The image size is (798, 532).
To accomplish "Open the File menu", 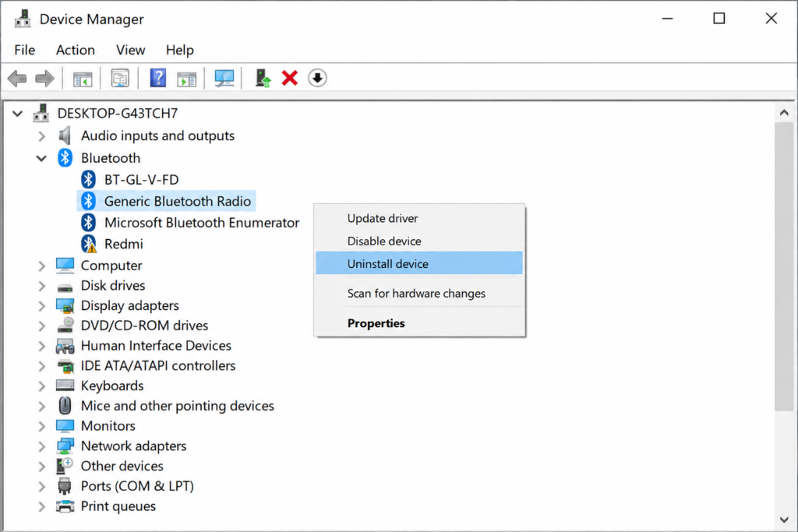I will 24,50.
